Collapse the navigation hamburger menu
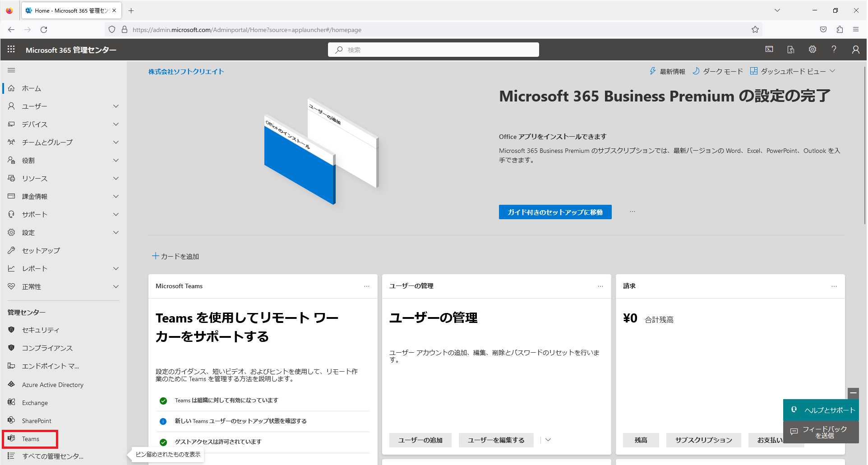The height and width of the screenshot is (465, 868). coord(11,70)
